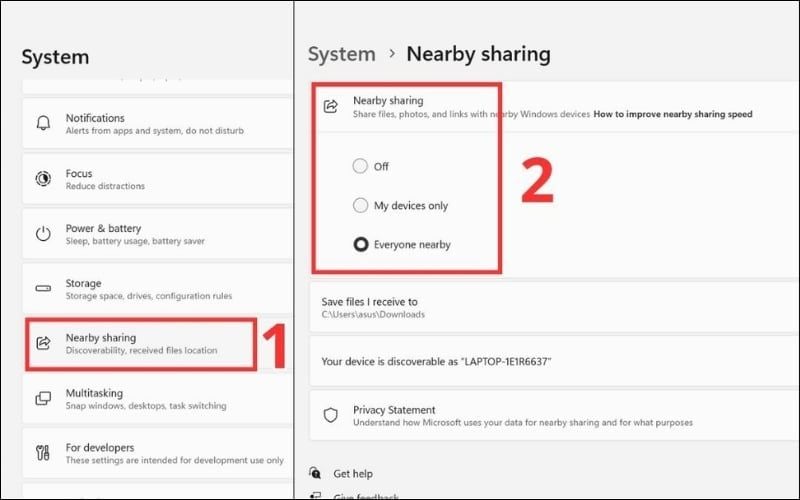Viewport: 800px width, 500px height.
Task: Click the For developers tools icon
Action: (x=43, y=454)
